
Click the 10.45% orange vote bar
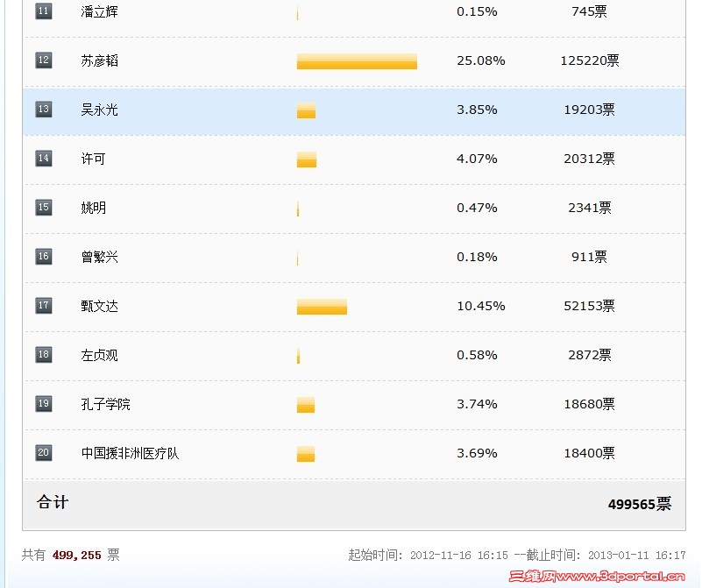pos(322,307)
